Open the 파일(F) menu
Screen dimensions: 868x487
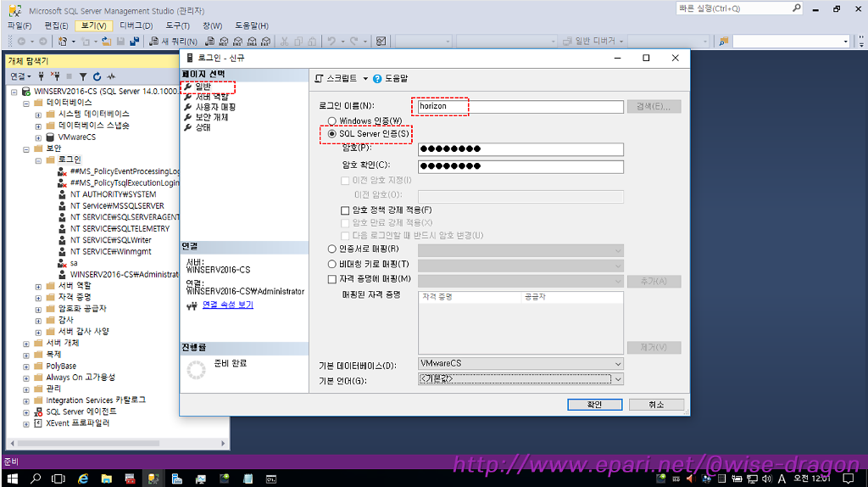(x=19, y=25)
